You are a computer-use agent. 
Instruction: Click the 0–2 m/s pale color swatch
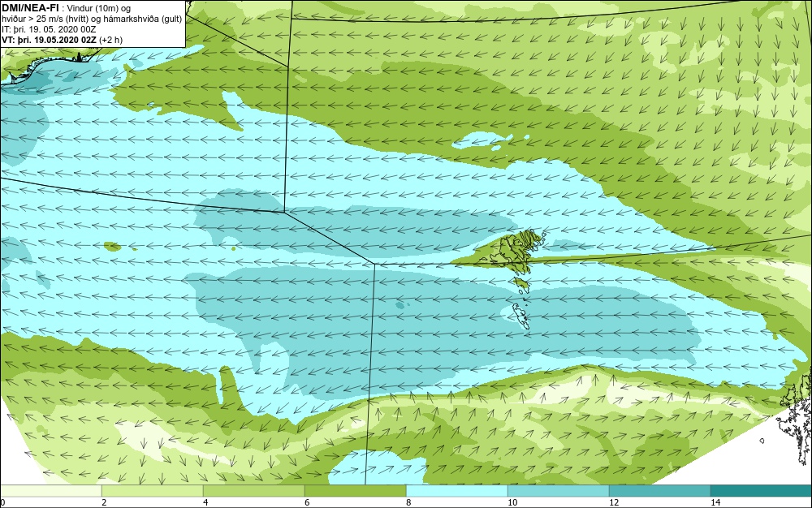coord(50,491)
